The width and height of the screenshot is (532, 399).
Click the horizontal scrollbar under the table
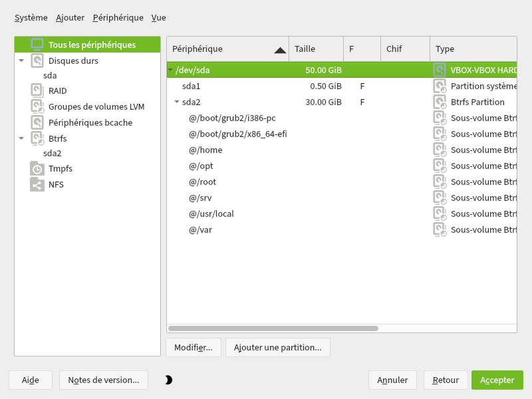click(x=273, y=329)
